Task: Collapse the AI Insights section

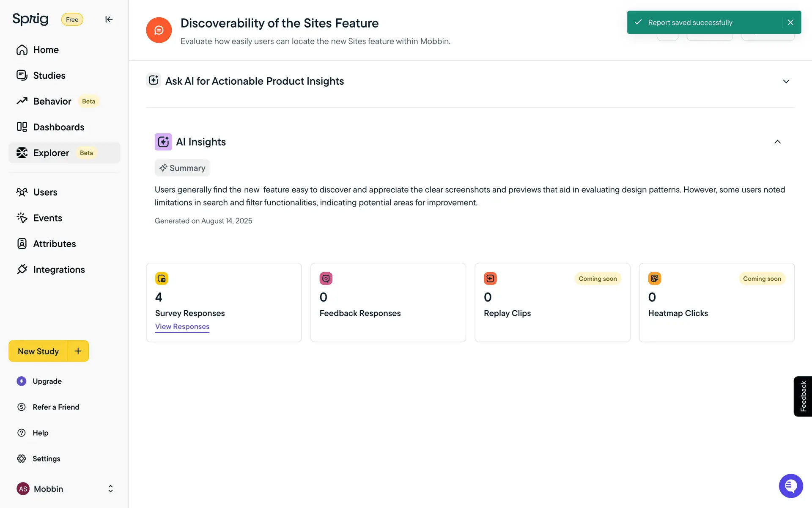Action: pyautogui.click(x=777, y=142)
